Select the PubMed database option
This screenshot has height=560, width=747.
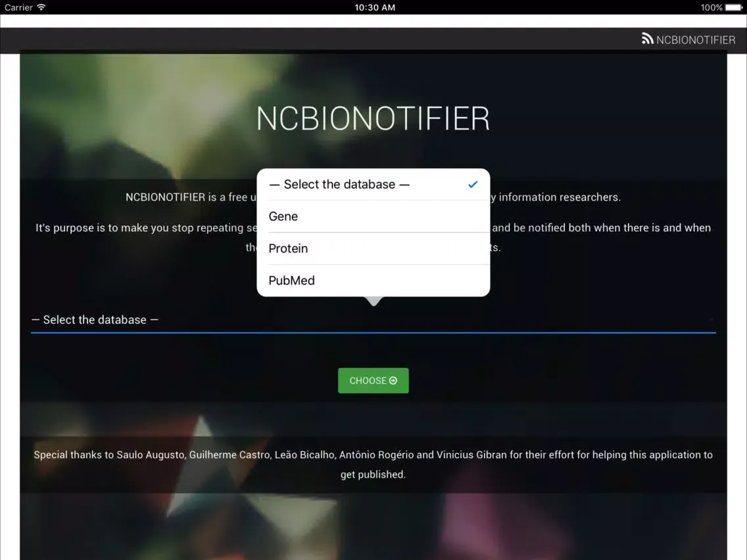point(373,281)
